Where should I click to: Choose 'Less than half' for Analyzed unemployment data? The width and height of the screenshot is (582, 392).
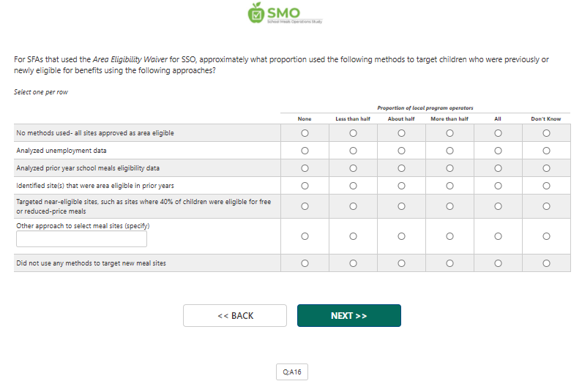(x=353, y=151)
